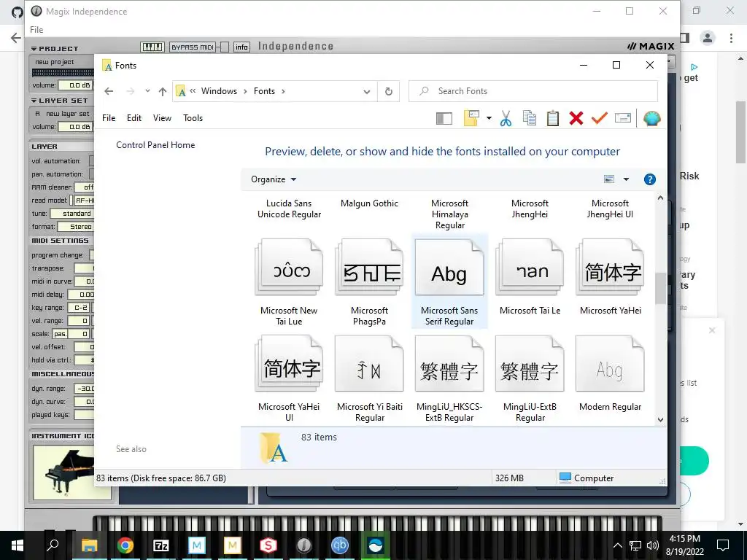The image size is (747, 560).
Task: Click the Malgun Gothic font label
Action: [x=369, y=203]
